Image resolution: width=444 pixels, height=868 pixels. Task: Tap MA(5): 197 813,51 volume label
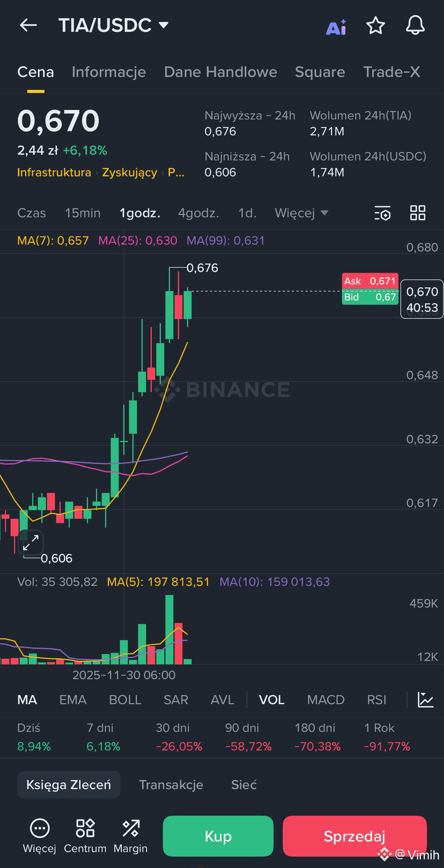click(x=158, y=582)
